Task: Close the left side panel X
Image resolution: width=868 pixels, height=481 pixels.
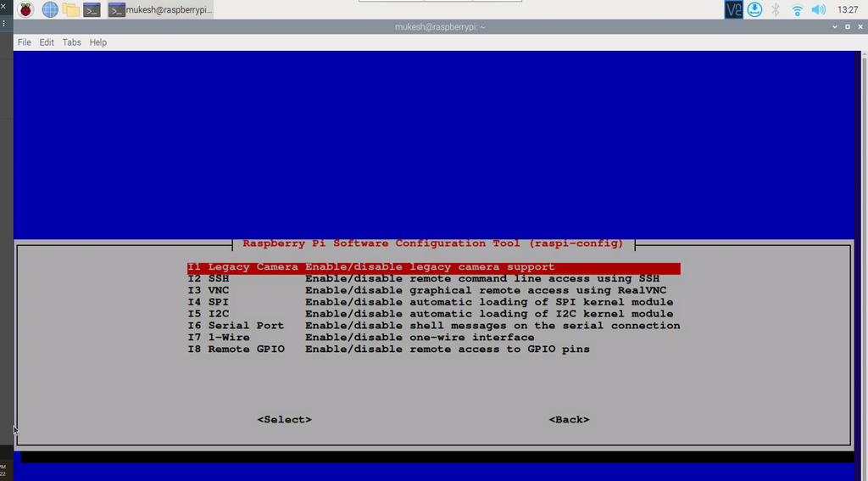Action: (x=3, y=7)
